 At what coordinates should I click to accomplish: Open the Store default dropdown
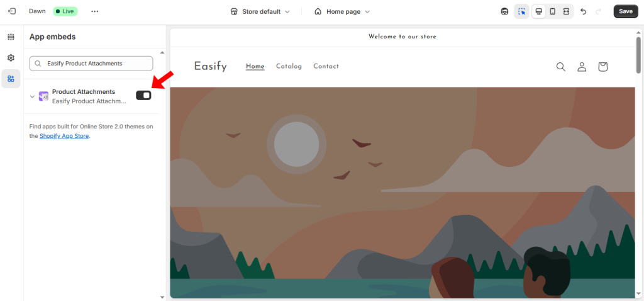[260, 11]
